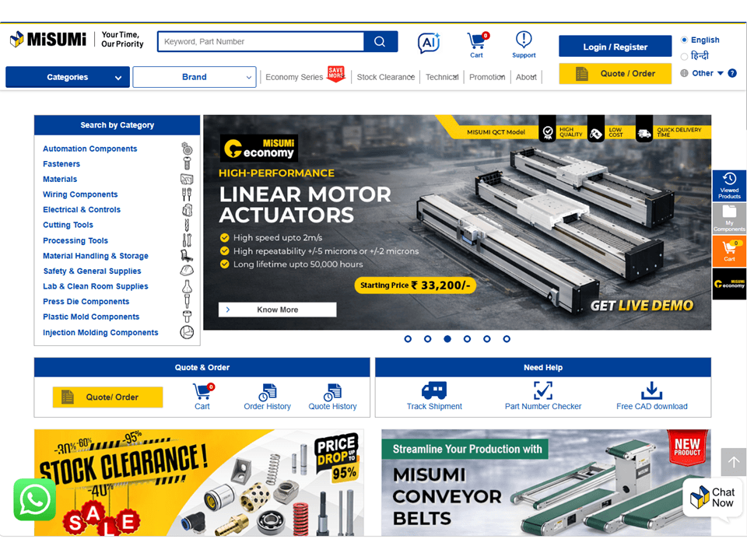
Task: Open Track Shipment
Action: click(x=434, y=396)
